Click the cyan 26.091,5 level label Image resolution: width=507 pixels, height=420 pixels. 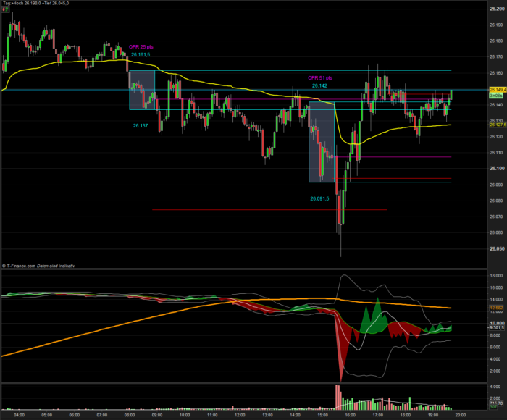tap(319, 198)
